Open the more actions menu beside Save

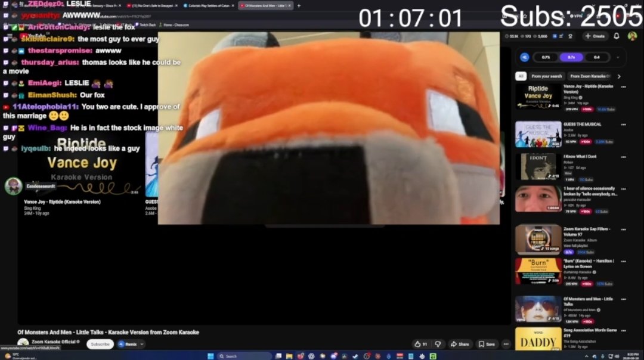tap(506, 344)
